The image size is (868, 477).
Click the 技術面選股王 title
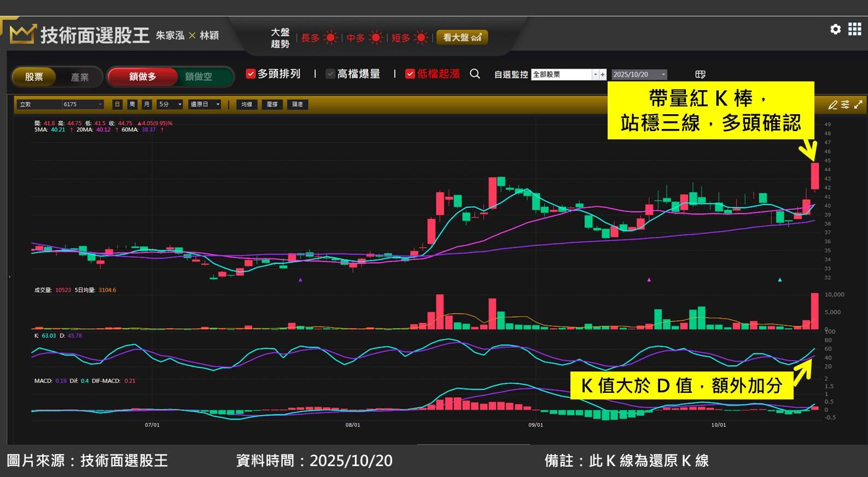[95, 35]
